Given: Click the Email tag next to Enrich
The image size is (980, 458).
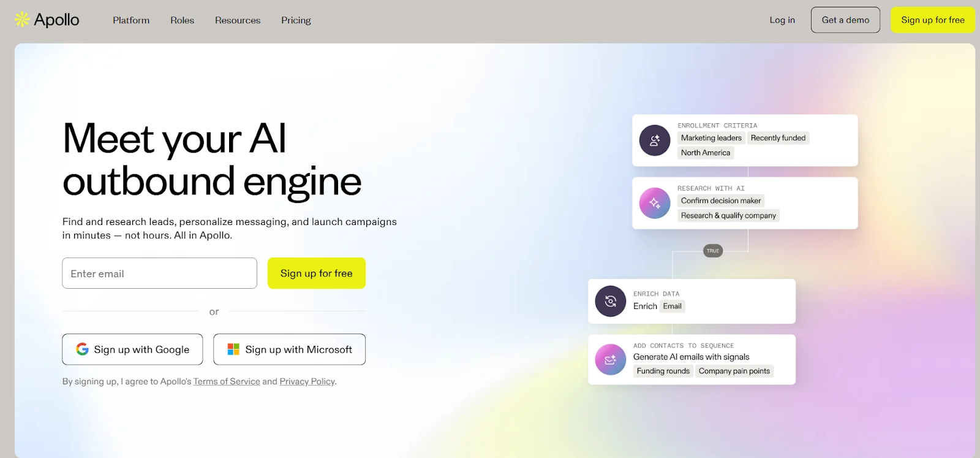Looking at the screenshot, I should (672, 306).
